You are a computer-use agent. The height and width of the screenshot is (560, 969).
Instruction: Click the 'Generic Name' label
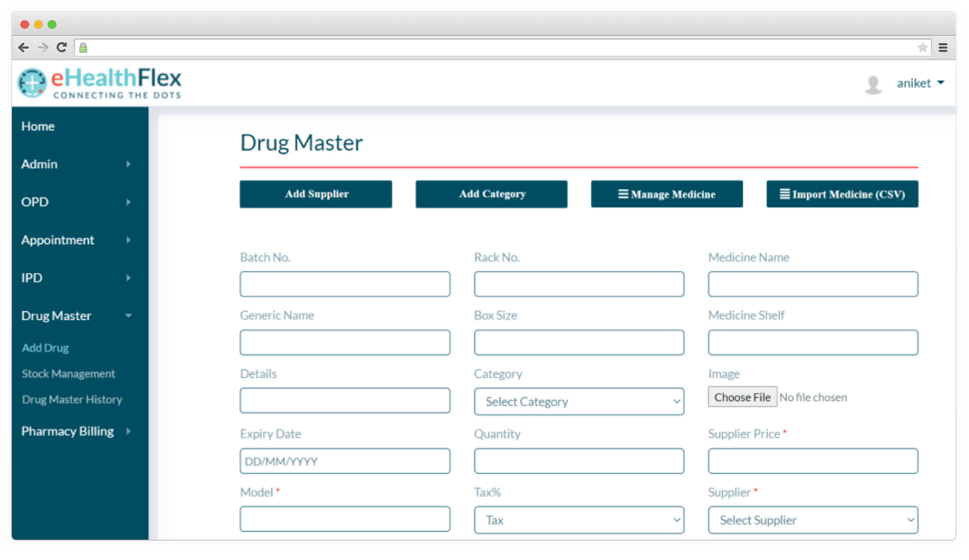coord(277,315)
